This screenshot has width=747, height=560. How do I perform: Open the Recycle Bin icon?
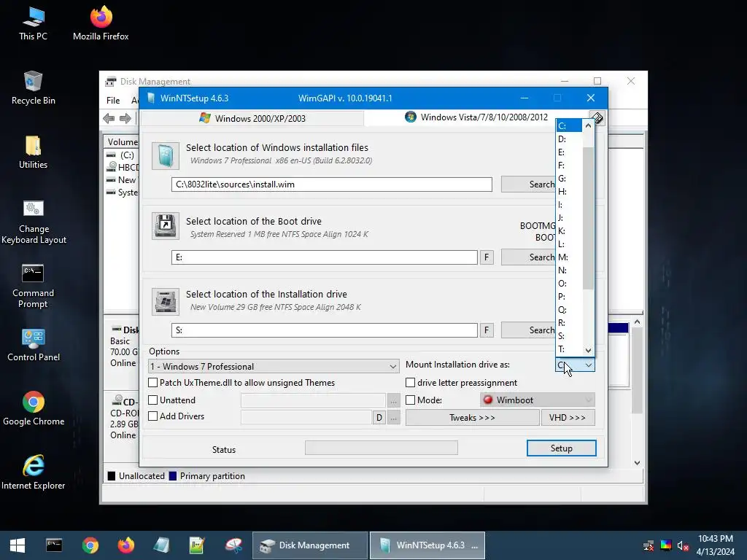pyautogui.click(x=33, y=88)
